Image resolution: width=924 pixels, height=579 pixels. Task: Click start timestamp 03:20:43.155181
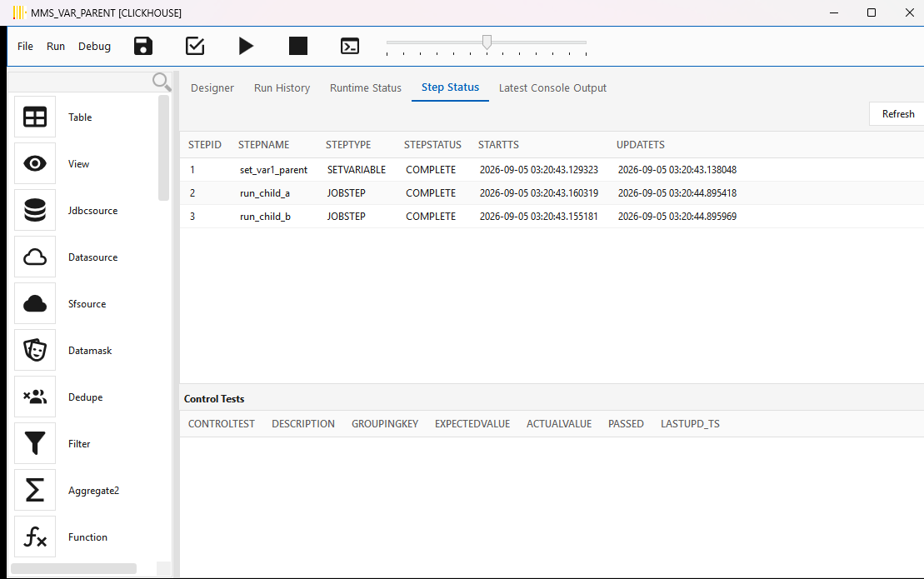[x=538, y=216]
